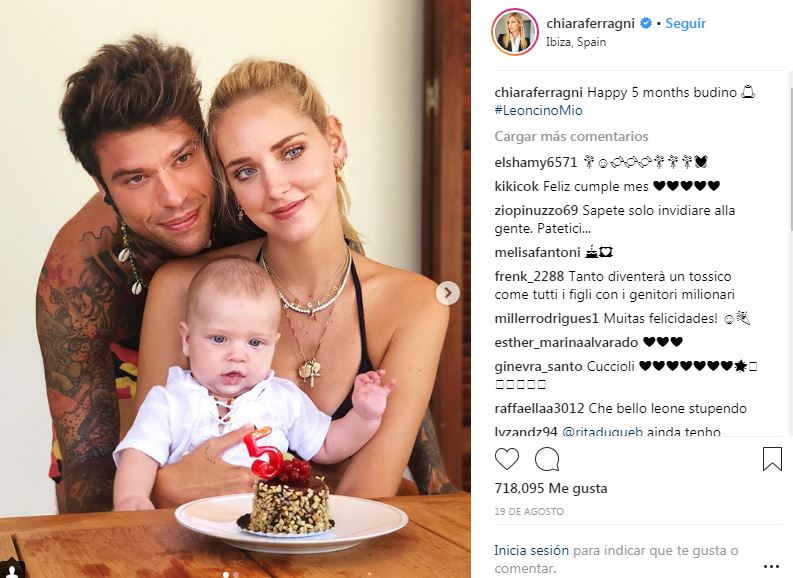Open the @ritadugueb mention
This screenshot has height=578, width=793.
click(x=602, y=432)
